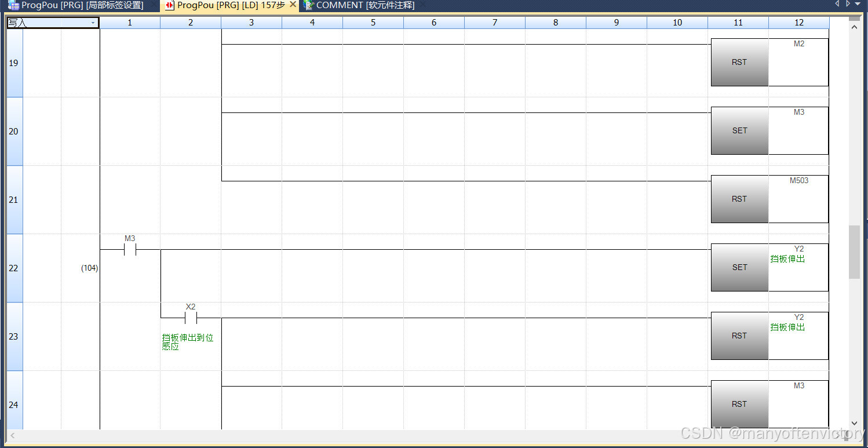Click the vertical scrollbar thumb
Image resolution: width=868 pixels, height=448 pixels.
coord(854,252)
